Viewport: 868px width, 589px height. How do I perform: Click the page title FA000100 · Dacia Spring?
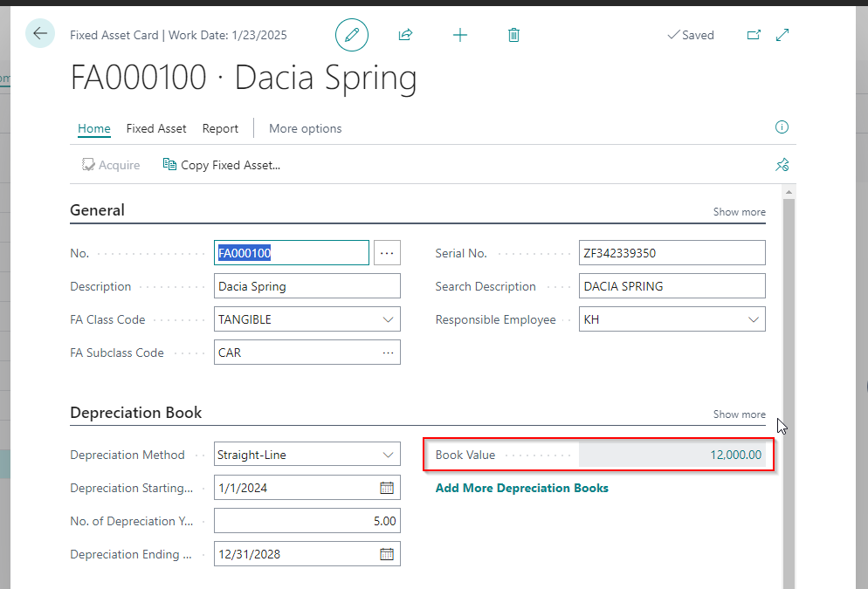click(244, 78)
